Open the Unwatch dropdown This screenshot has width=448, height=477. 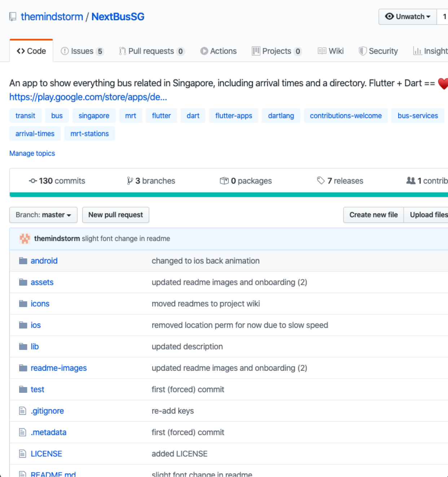408,17
